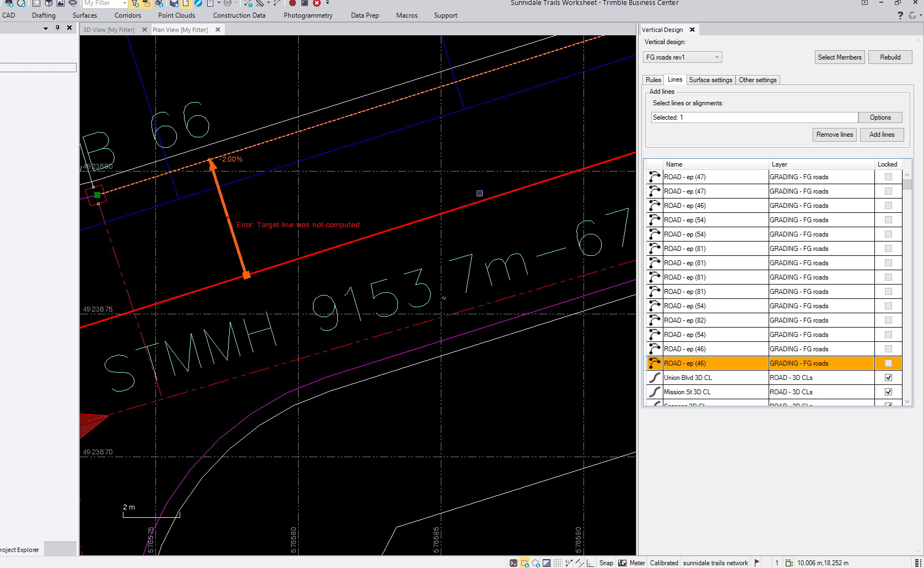Click the flag icon in the status bar
Screen dimensions: 924x568
pos(757,562)
